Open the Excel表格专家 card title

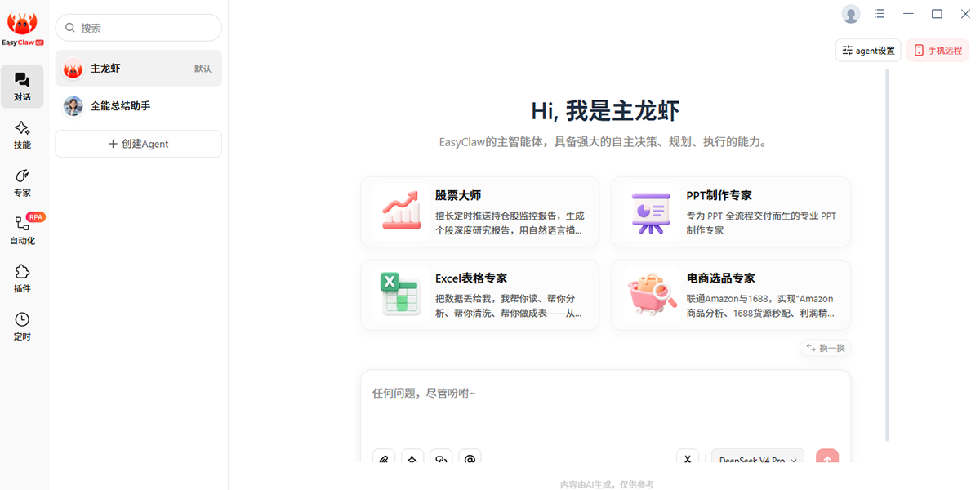point(471,278)
